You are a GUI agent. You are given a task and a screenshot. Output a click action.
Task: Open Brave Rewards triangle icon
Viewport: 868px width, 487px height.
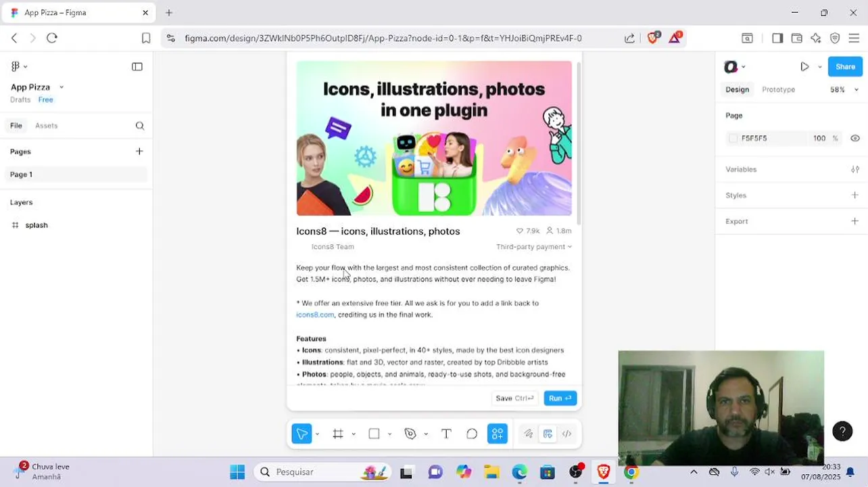pos(675,37)
